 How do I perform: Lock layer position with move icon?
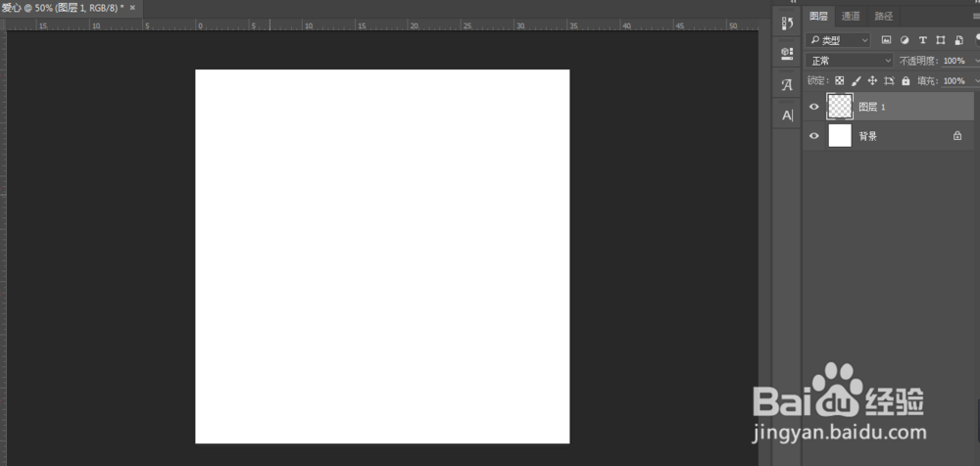pyautogui.click(x=872, y=80)
